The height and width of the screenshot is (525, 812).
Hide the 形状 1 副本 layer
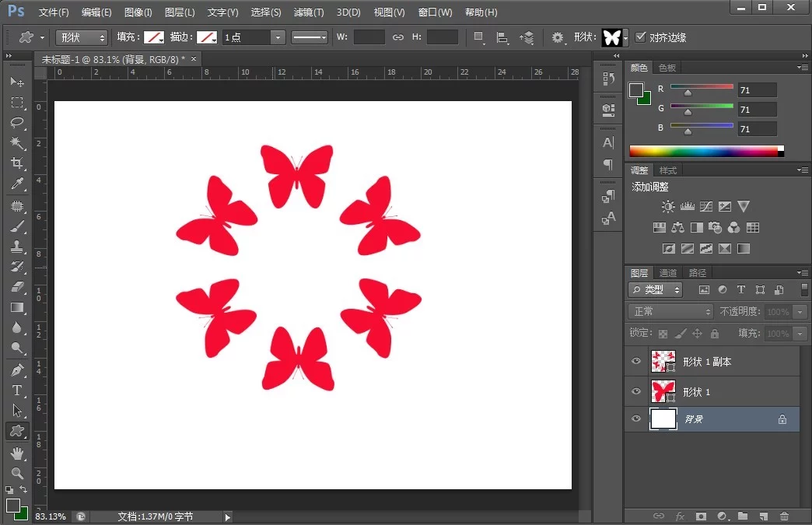[636, 362]
